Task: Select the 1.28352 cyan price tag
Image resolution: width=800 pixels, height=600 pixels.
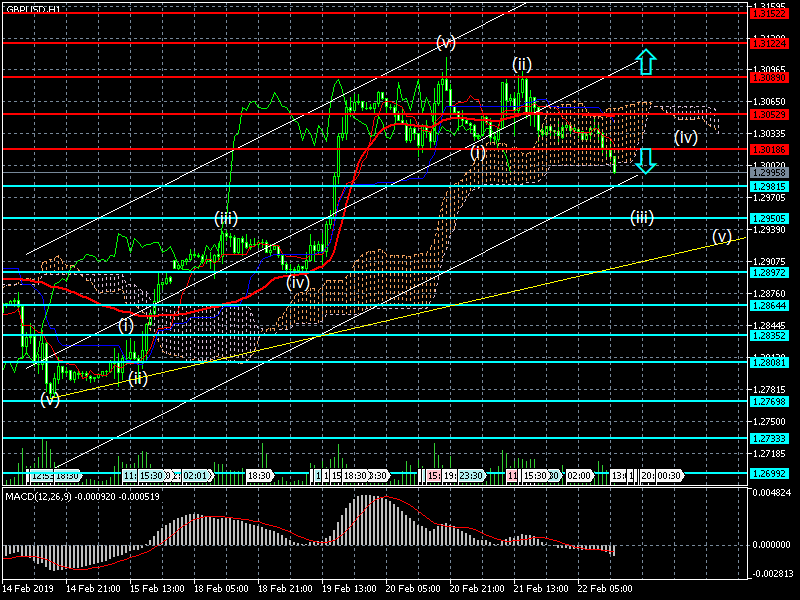Action: tap(769, 336)
